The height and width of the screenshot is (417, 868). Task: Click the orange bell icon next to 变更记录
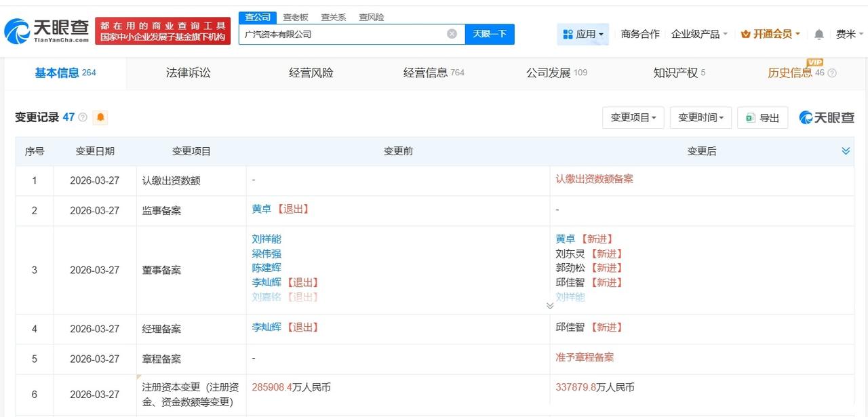100,117
